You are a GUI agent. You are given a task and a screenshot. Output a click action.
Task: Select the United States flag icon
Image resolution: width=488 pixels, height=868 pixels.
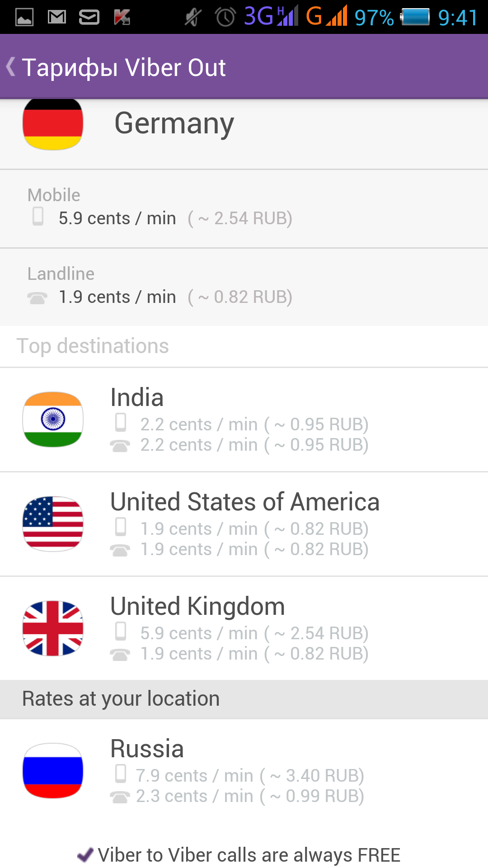tap(53, 524)
